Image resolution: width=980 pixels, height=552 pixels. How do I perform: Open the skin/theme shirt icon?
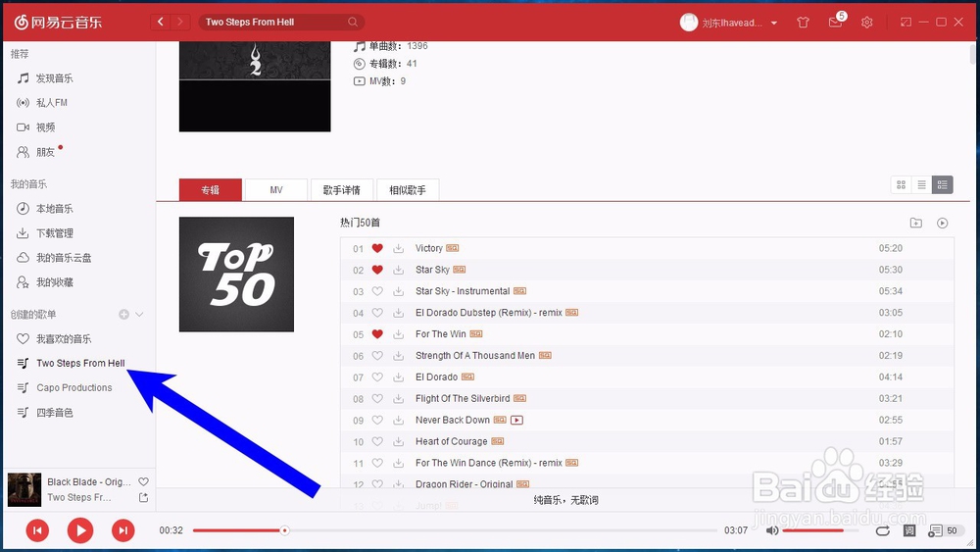point(804,23)
